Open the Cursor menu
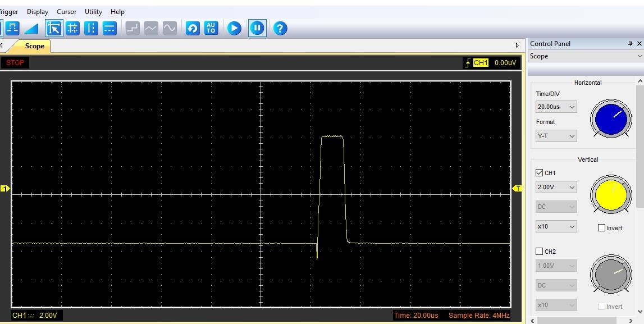The image size is (644, 324). pos(67,12)
